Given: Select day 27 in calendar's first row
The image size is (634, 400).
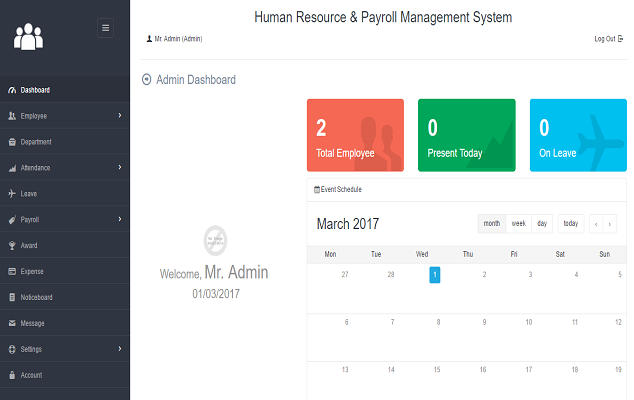Looking at the screenshot, I should (345, 275).
